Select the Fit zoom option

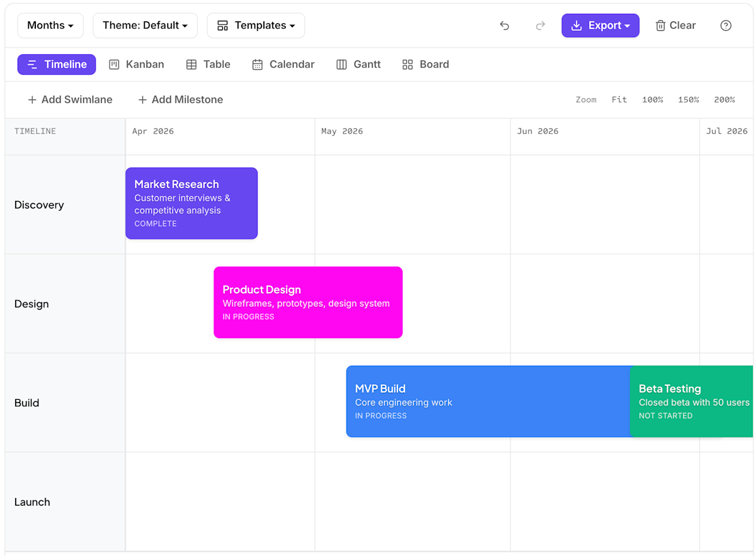click(619, 99)
